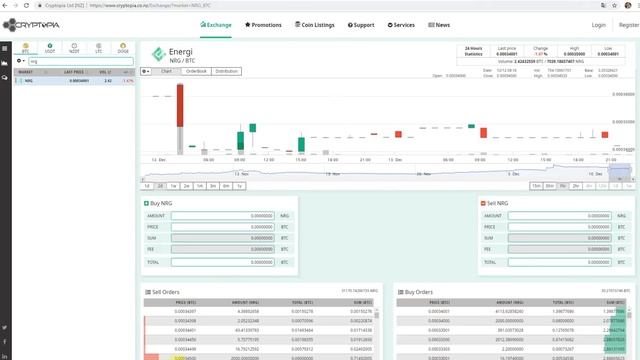Set candle interval to 15m

(x=536, y=186)
